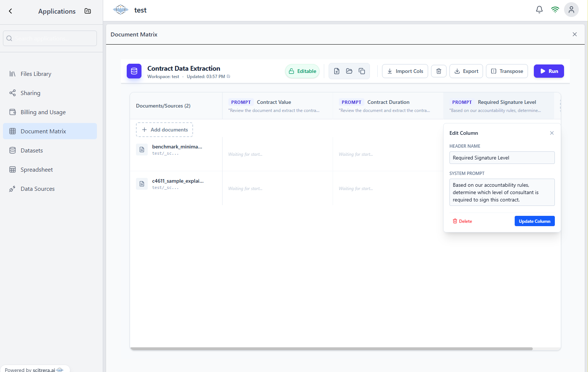Export the matrix data
588x372 pixels.
point(466,71)
